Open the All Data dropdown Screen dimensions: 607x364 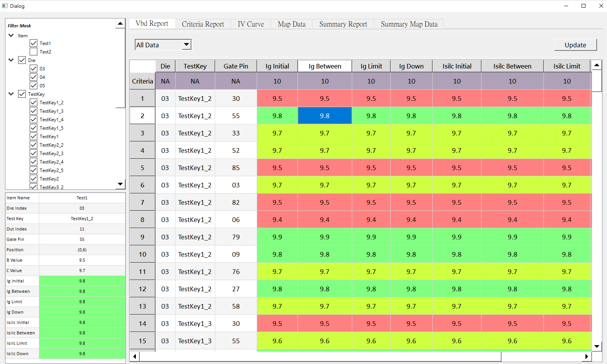tap(163, 45)
